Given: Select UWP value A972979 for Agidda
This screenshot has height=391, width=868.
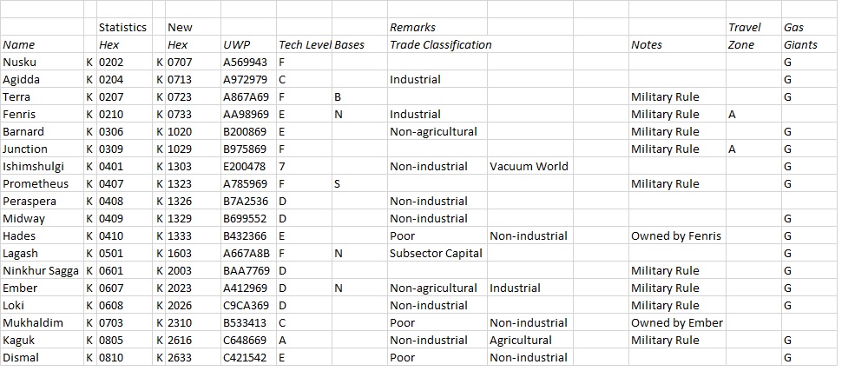Looking at the screenshot, I should [248, 79].
